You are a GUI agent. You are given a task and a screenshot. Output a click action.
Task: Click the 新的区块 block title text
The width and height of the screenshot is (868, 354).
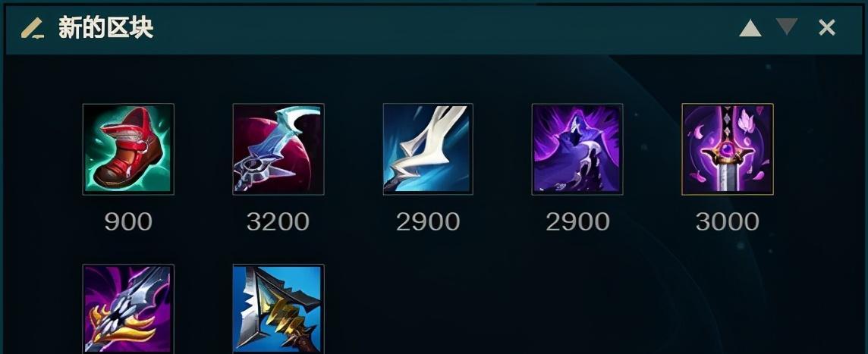click(x=105, y=27)
